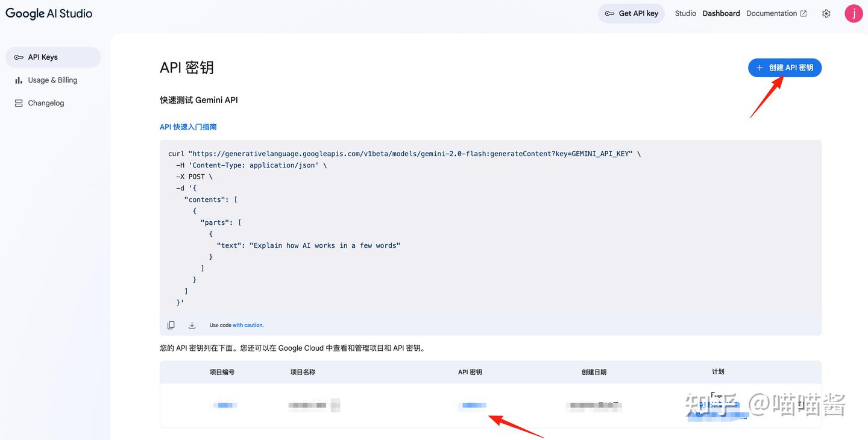Viewport: 868px width, 440px height.
Task: Click the "-H 'Content-Type: application/json'" line
Action: tap(251, 165)
